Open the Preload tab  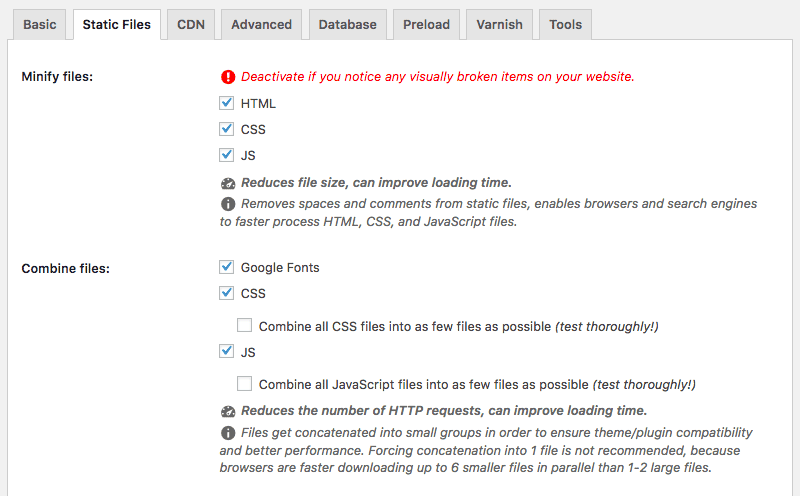pos(426,24)
